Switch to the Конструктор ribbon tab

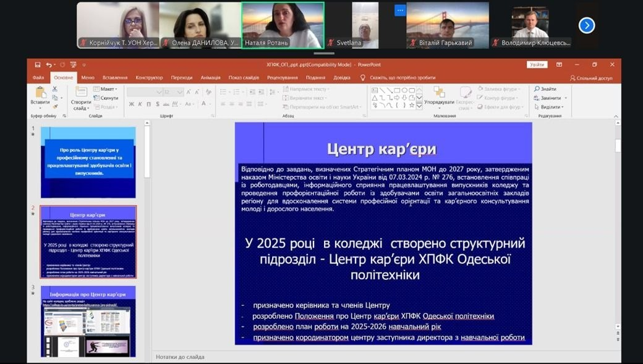(x=150, y=78)
